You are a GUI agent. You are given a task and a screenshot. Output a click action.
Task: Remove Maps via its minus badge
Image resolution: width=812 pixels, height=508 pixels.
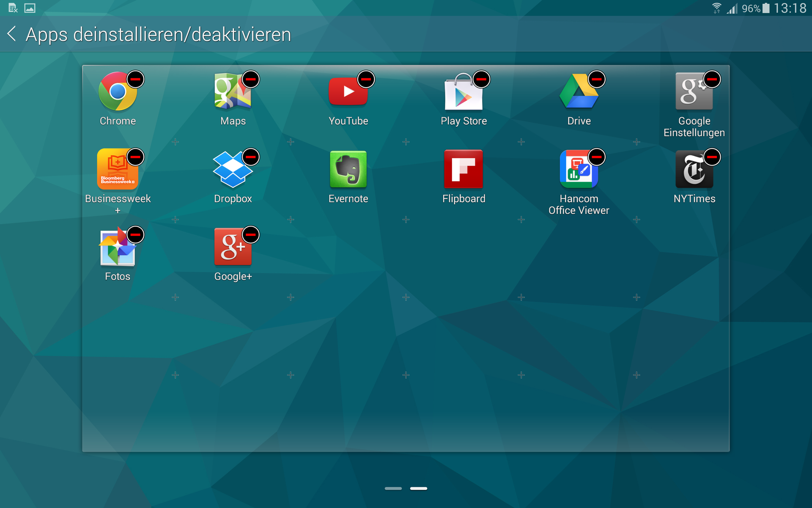coord(251,79)
